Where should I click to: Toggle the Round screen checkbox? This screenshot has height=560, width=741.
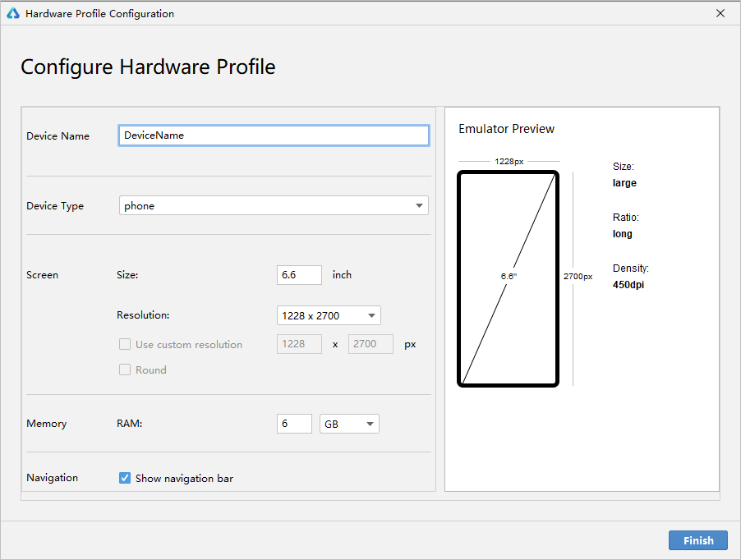(125, 370)
